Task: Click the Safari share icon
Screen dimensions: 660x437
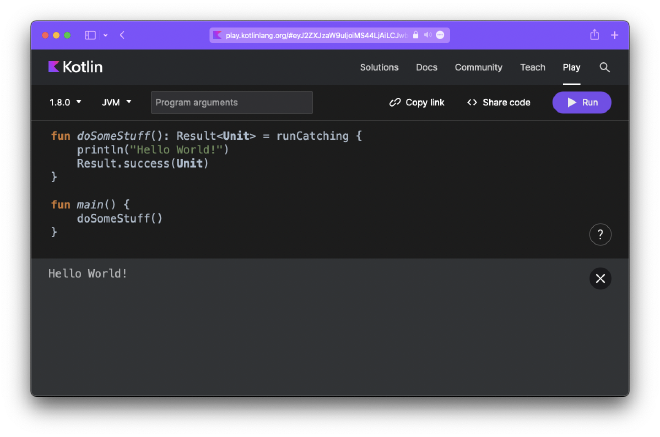Action: (594, 35)
